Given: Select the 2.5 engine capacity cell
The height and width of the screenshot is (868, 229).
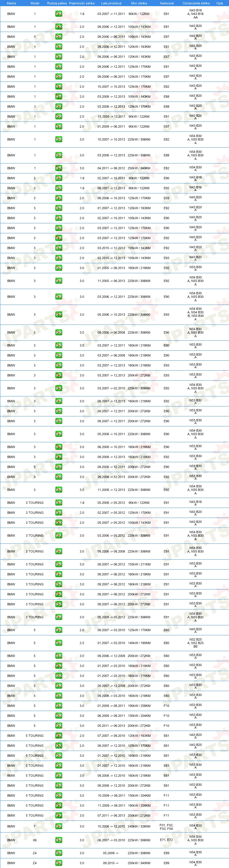Looking at the screenshot, I should (82, 643).
